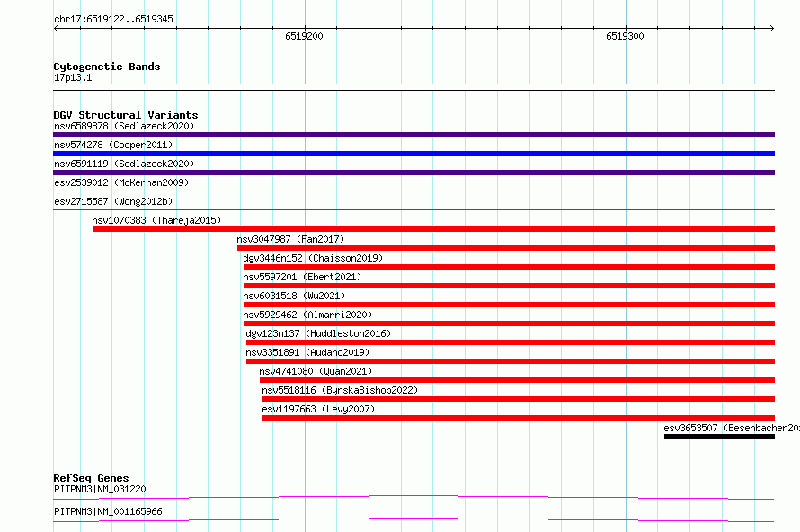Open variant label esv1197663 (Levy2007)
Screen dimensions: 800x532
(x=318, y=409)
